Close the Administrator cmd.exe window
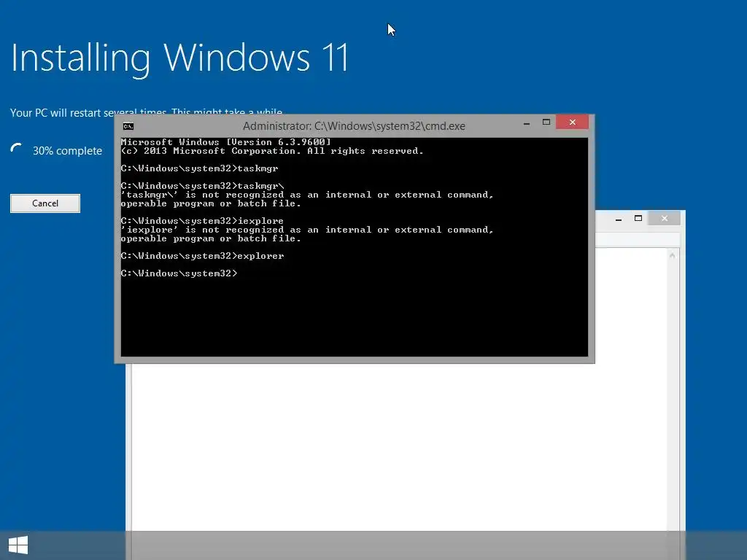Image resolution: width=747 pixels, height=560 pixels. click(572, 122)
